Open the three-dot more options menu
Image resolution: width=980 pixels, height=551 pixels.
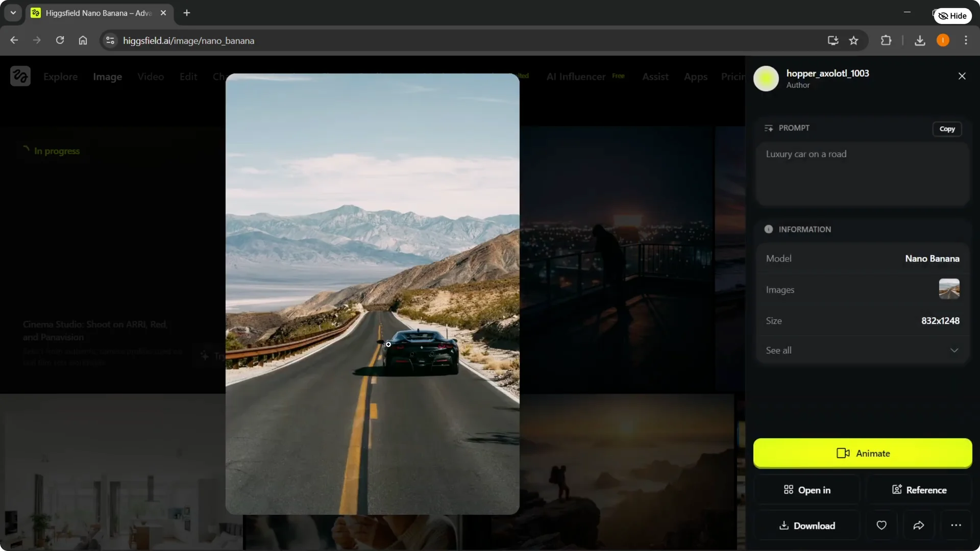[957, 525]
